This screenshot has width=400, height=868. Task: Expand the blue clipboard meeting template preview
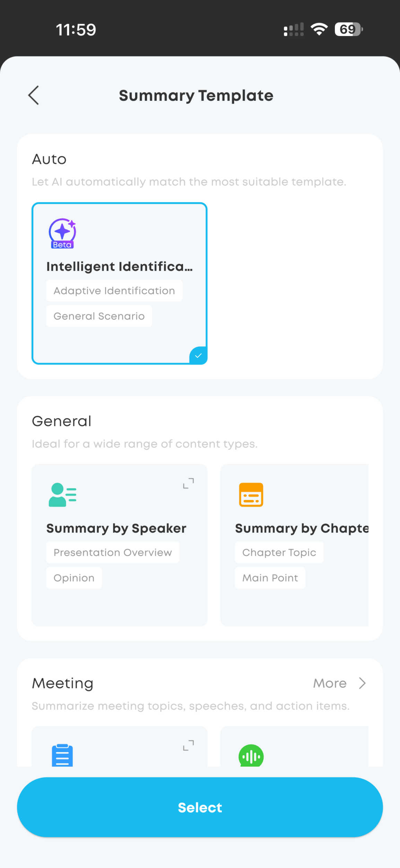[189, 745]
